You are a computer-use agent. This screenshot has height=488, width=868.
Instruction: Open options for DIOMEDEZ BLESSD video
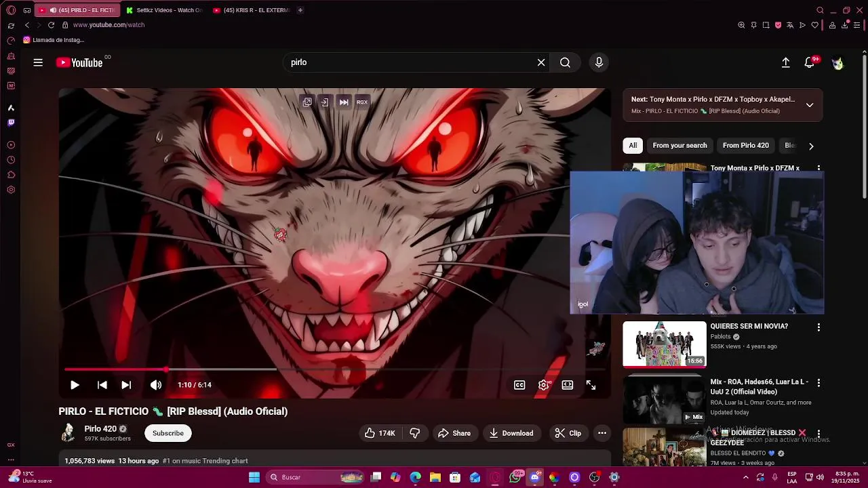pos(818,434)
